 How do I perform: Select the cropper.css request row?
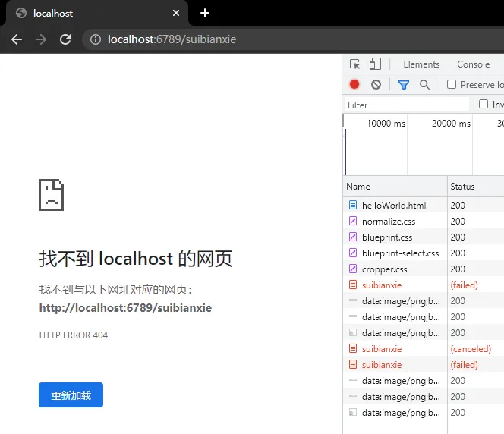(384, 269)
